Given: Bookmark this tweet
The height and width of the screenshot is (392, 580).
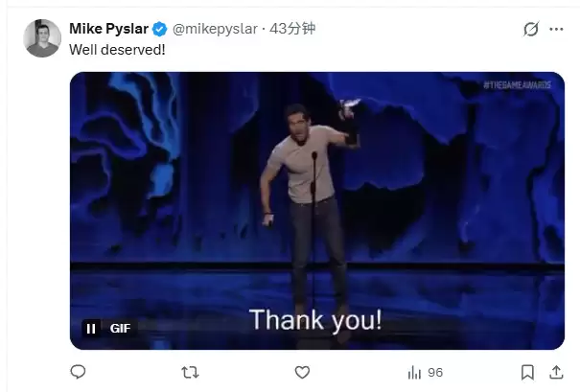Looking at the screenshot, I should 526,372.
